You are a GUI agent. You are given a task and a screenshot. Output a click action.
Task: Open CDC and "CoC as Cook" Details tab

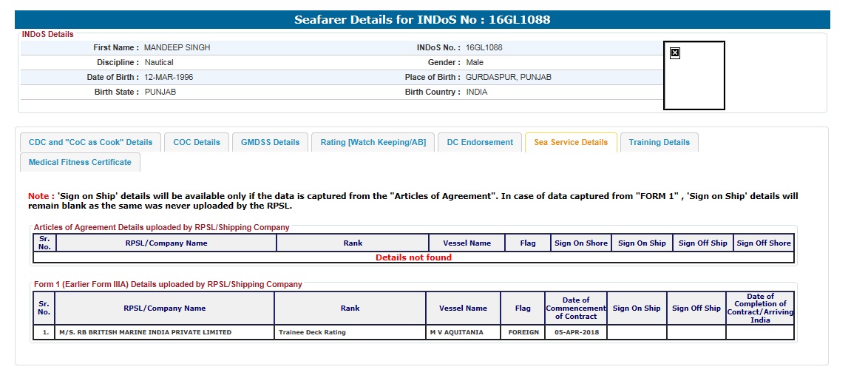click(x=90, y=142)
